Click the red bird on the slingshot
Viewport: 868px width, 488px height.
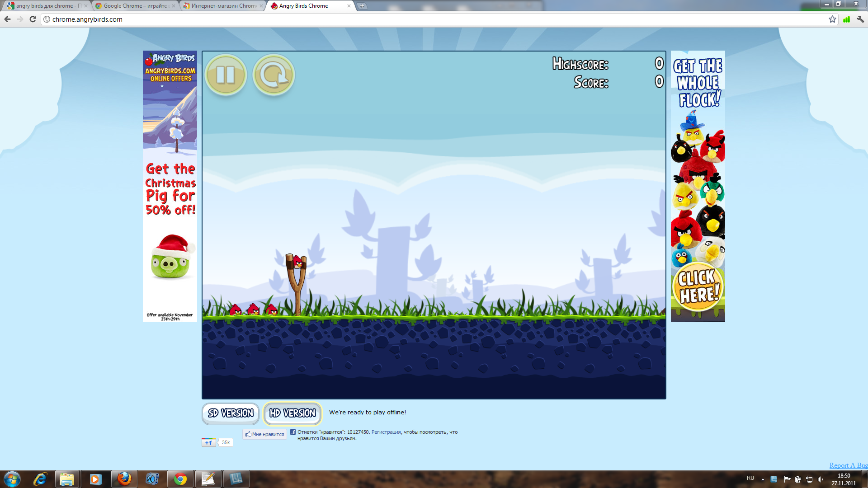(x=298, y=262)
